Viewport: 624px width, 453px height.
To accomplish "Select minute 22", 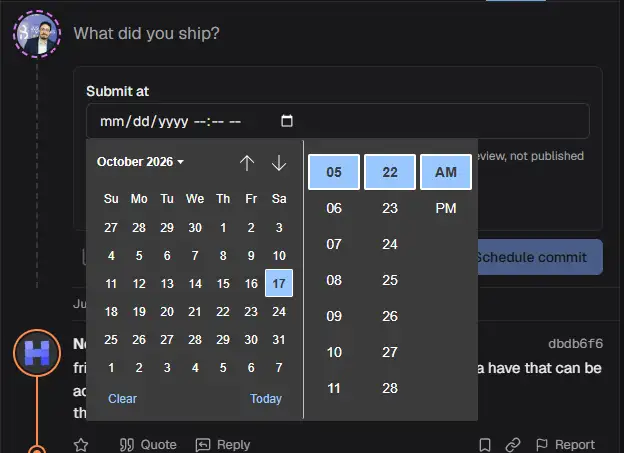I will [390, 172].
